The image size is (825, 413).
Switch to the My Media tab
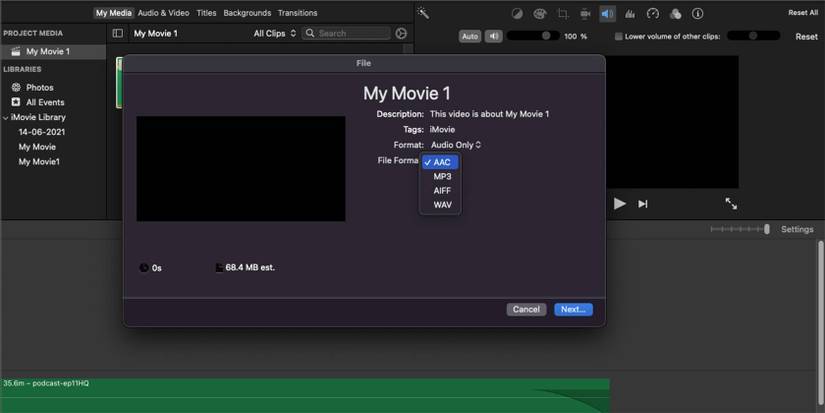pos(114,13)
